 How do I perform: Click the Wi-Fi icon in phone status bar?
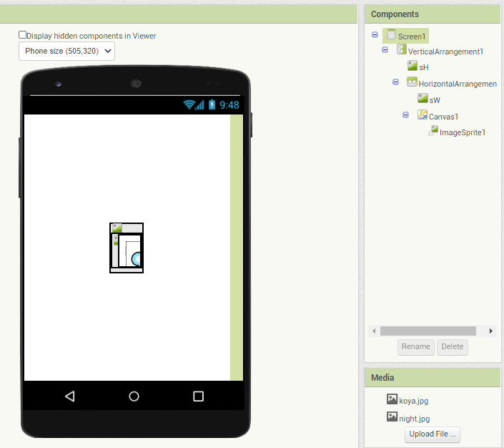click(x=189, y=104)
